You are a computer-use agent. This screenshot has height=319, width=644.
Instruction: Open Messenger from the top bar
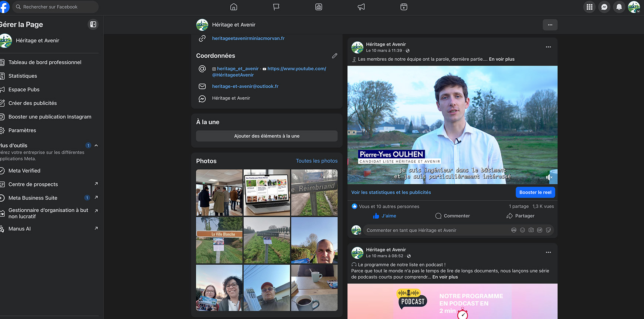[x=604, y=7]
